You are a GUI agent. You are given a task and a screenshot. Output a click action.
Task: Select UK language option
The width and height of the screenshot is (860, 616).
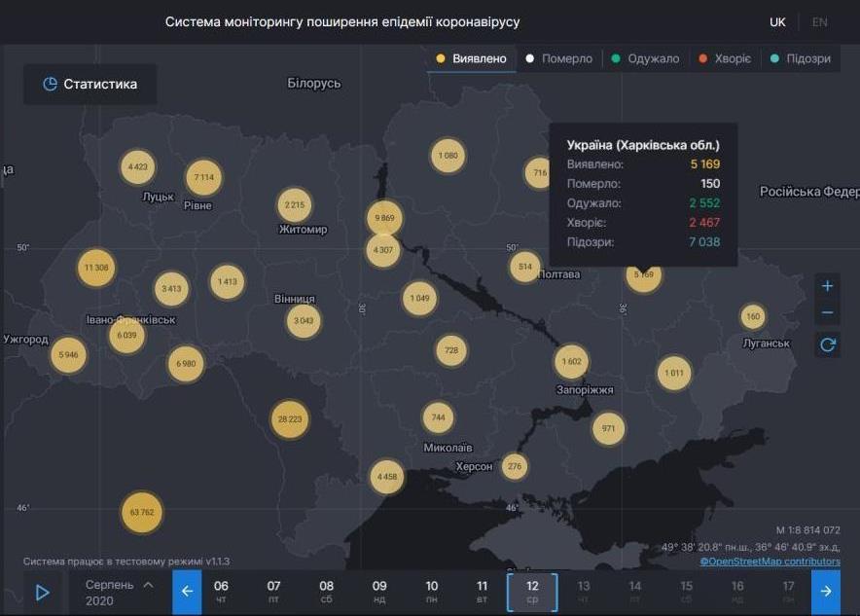(777, 21)
